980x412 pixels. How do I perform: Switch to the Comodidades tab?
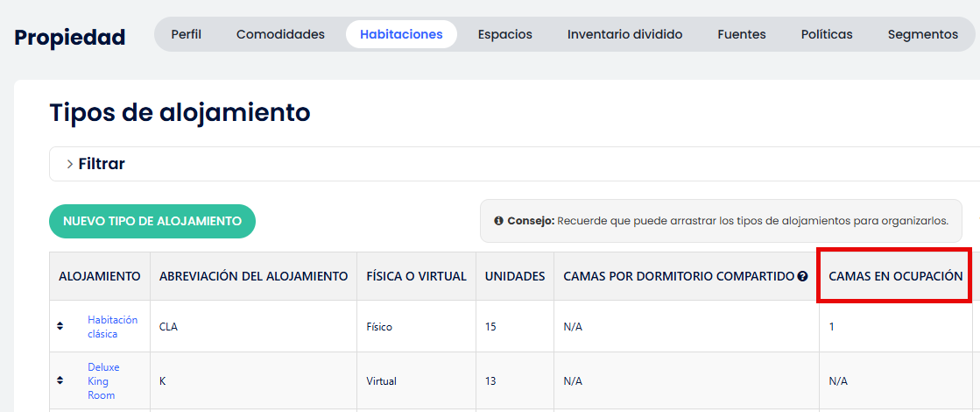pos(280,34)
